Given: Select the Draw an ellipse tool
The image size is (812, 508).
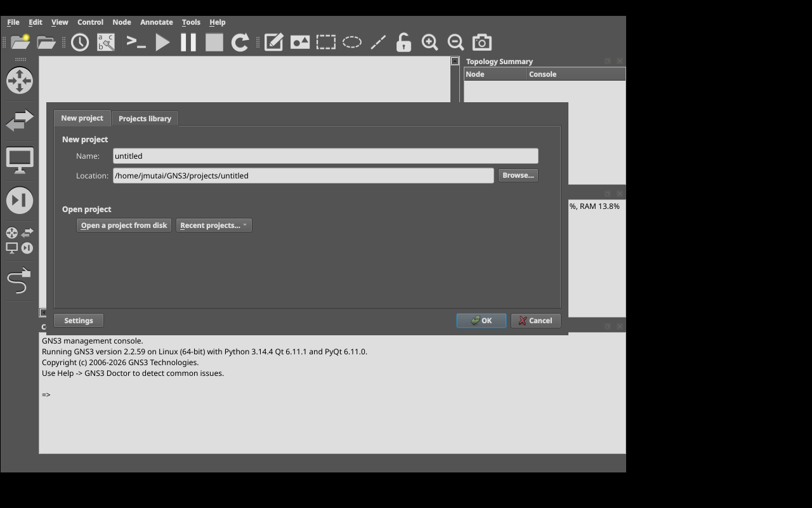Looking at the screenshot, I should click(352, 43).
